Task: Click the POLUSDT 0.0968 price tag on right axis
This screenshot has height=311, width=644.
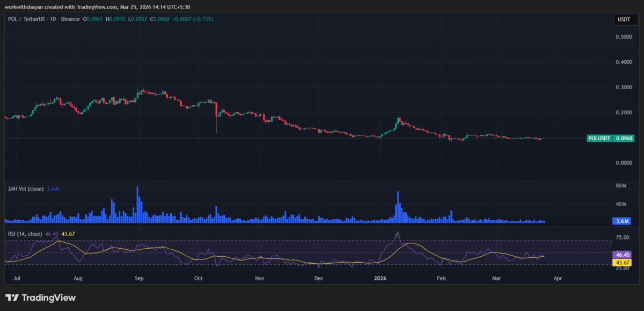Action: point(611,138)
